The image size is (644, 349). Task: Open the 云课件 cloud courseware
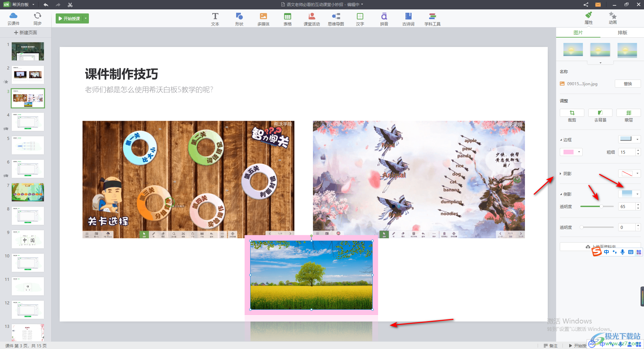click(13, 19)
